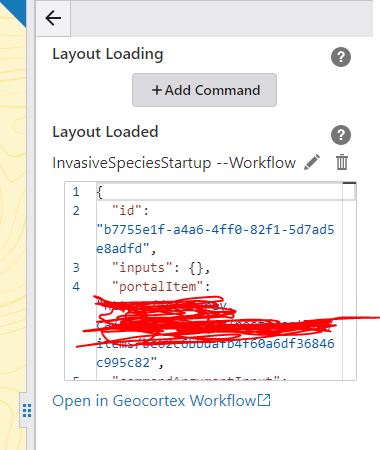
Task: Click the code editor minimap scrollbar
Action: 349,280
